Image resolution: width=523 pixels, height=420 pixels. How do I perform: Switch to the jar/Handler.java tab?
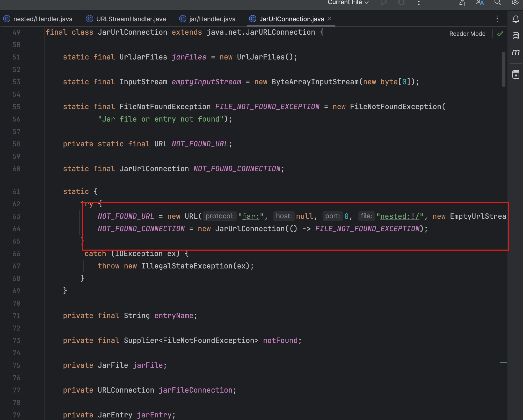click(x=212, y=19)
